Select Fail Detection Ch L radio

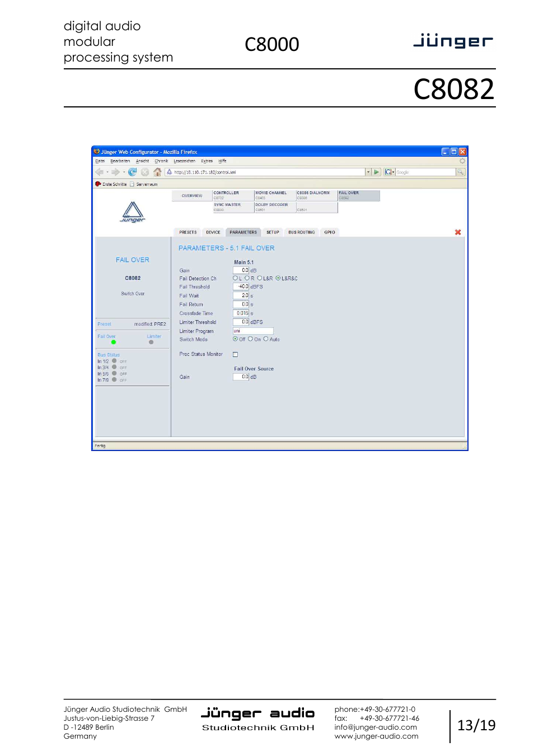click(235, 278)
